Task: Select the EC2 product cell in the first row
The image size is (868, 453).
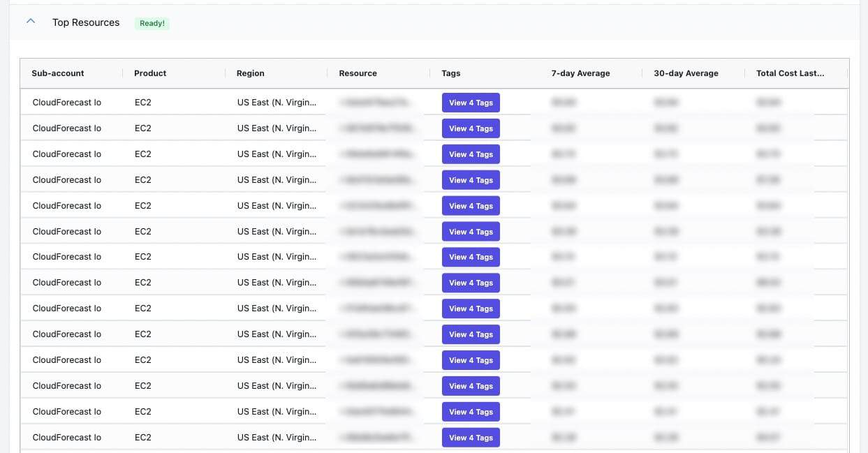Action: [x=143, y=103]
